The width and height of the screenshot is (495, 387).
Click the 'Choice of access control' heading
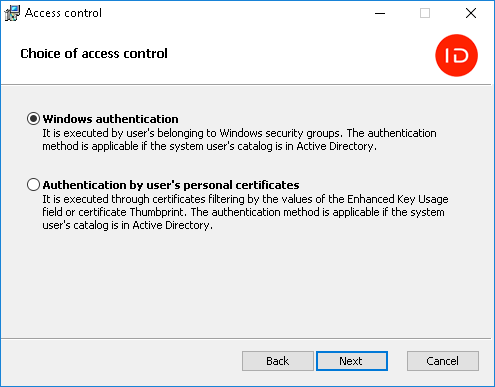[x=94, y=53]
